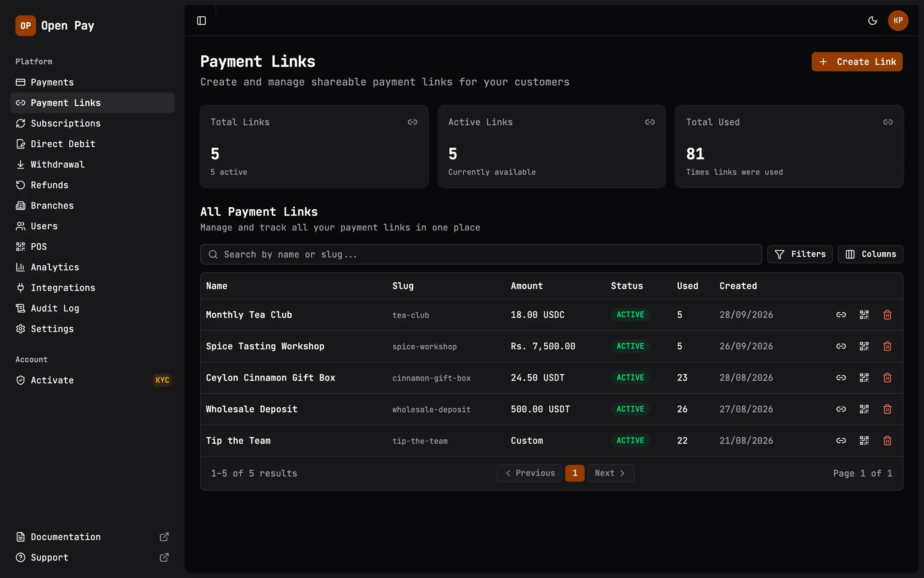Image resolution: width=924 pixels, height=578 pixels.
Task: Open the Filters dropdown
Action: click(800, 254)
